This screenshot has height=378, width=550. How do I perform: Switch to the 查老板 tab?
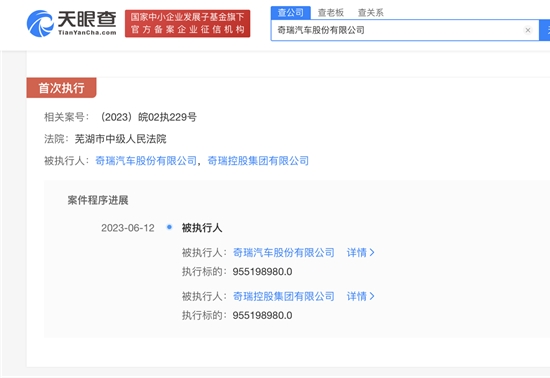[x=330, y=13]
